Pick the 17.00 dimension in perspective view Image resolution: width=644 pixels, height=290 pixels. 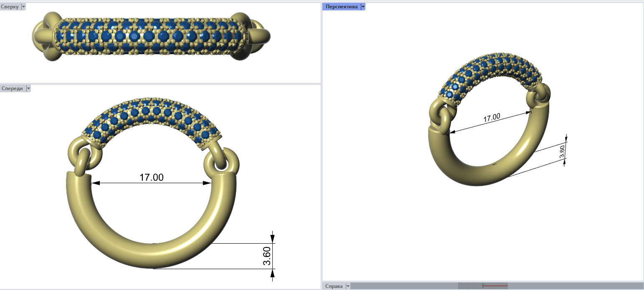click(x=492, y=118)
